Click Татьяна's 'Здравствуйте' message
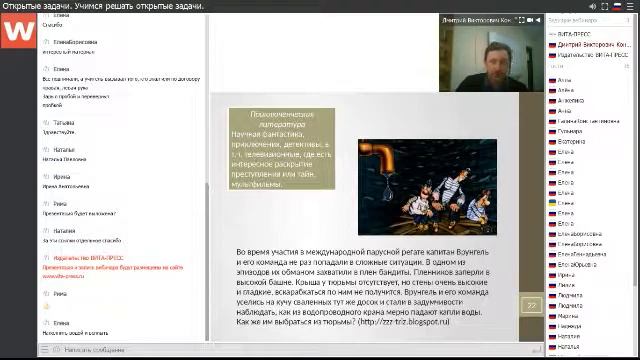Screen dimensions: 640x360 tap(59, 132)
